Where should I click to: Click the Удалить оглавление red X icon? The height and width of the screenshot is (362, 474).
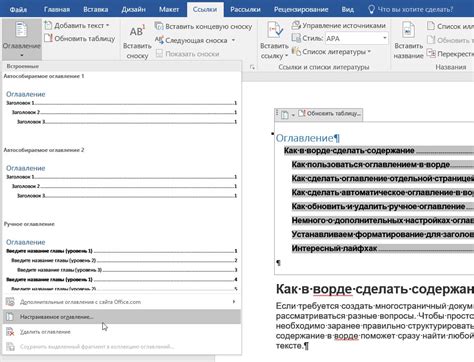[10, 332]
